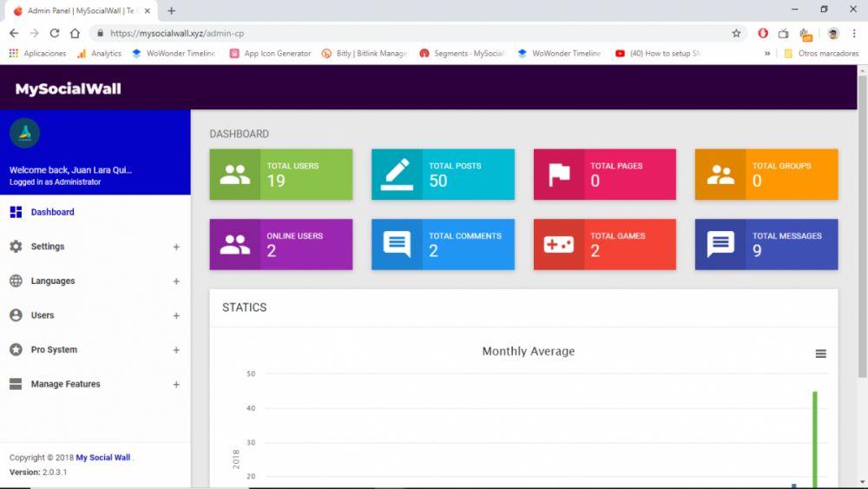868x489 pixels.
Task: Click the Monthly Average chart title
Action: (x=528, y=351)
